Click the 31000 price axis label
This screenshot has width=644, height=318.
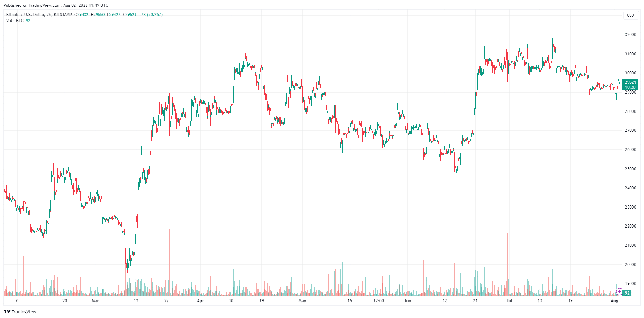(x=630, y=54)
